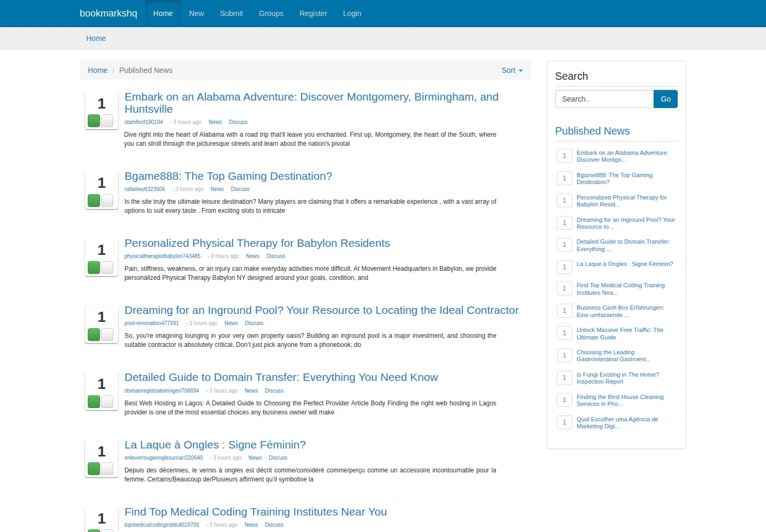The height and width of the screenshot is (532, 766).
Task: Downvote the Personalized Physical Therapy post
Action: coord(107,268)
